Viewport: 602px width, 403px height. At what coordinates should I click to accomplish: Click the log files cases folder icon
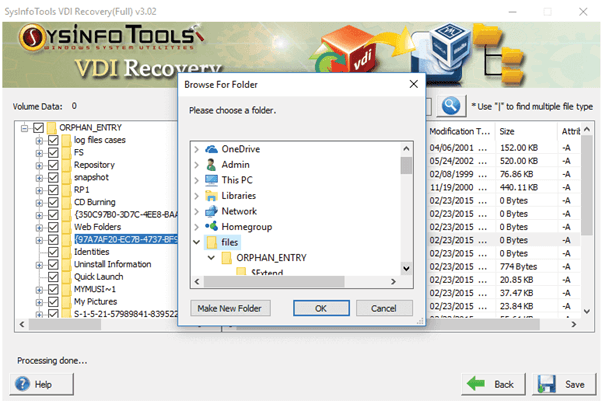coord(66,140)
